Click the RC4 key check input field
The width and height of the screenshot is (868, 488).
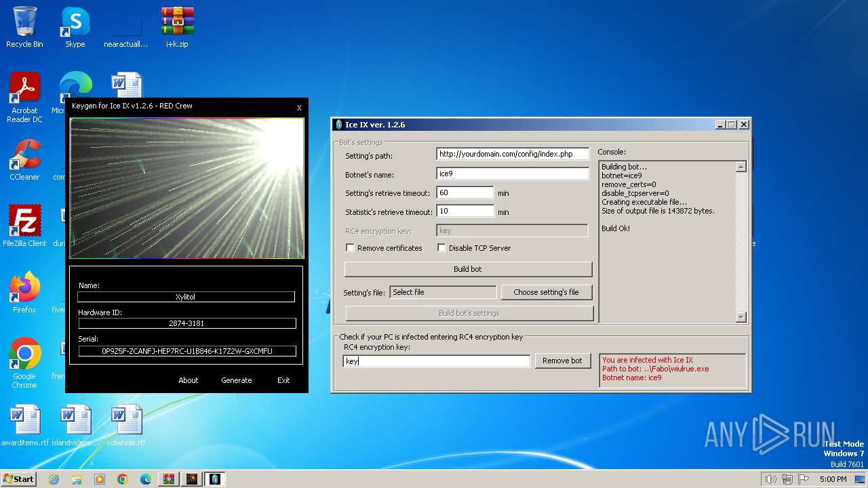pos(436,361)
